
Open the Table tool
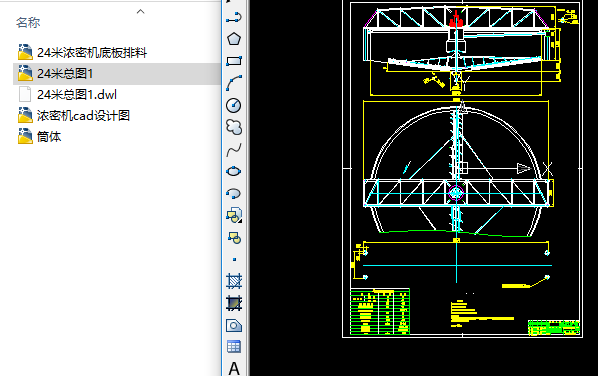pos(234,347)
